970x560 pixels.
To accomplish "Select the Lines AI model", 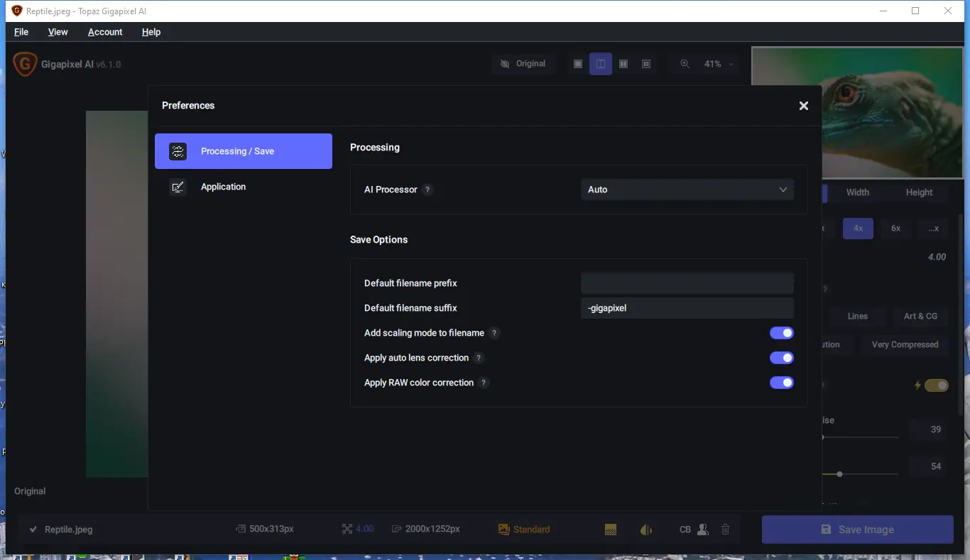I will coord(857,317).
